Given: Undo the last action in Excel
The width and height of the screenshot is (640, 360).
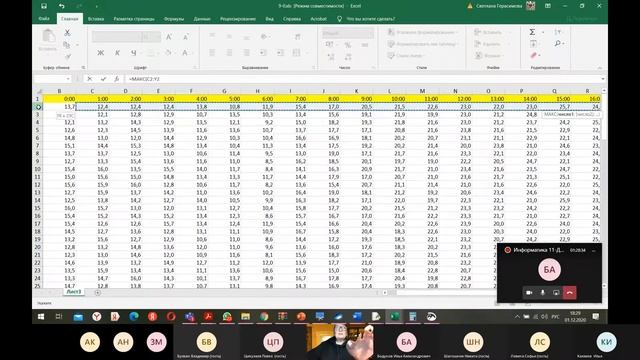Looking at the screenshot, I should coord(62,6).
